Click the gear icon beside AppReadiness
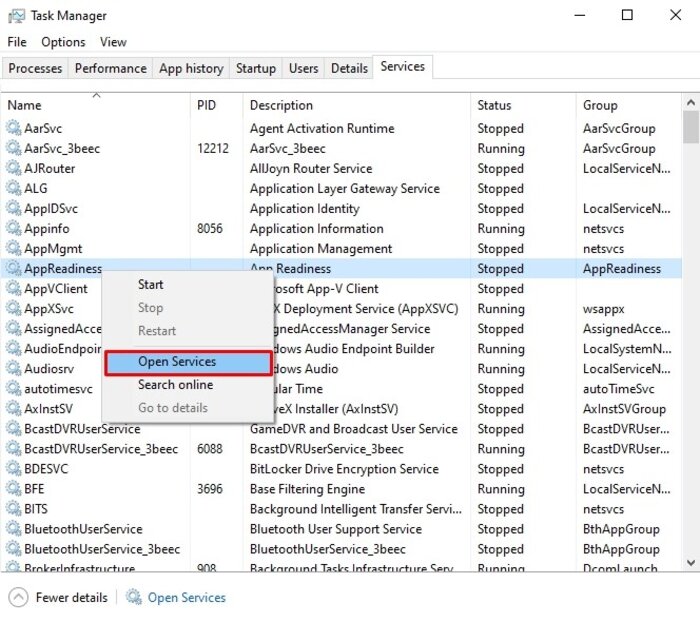The height and width of the screenshot is (622, 700). pos(13,268)
